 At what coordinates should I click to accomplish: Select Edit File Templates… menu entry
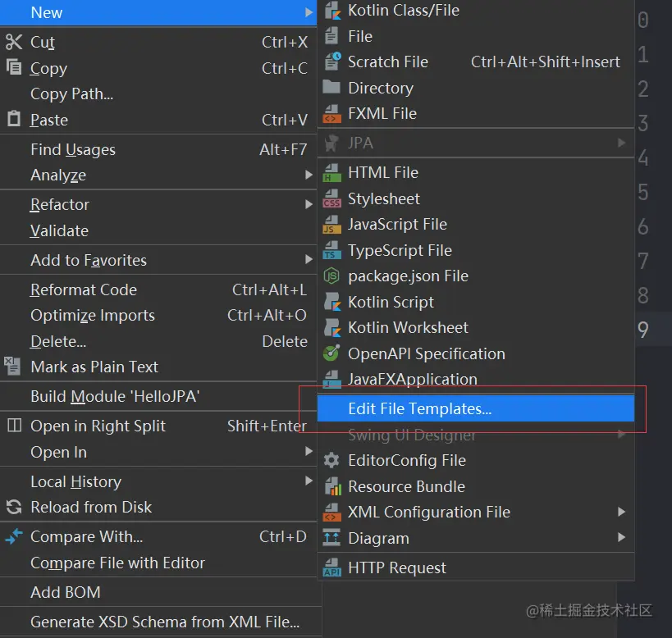tap(419, 408)
